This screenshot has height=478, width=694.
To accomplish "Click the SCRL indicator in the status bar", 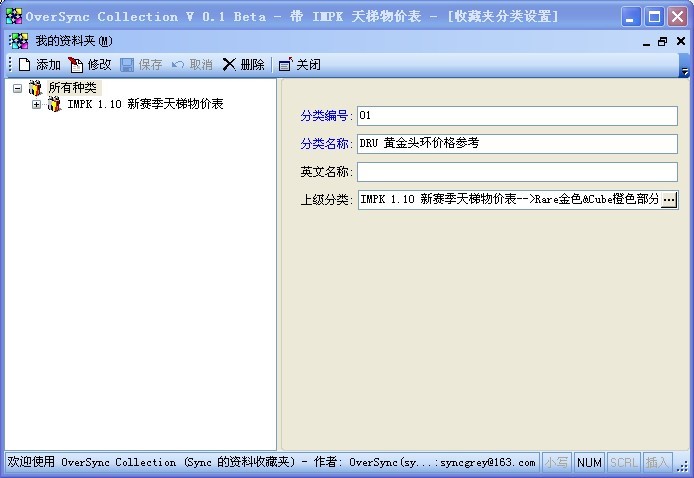I will 623,463.
